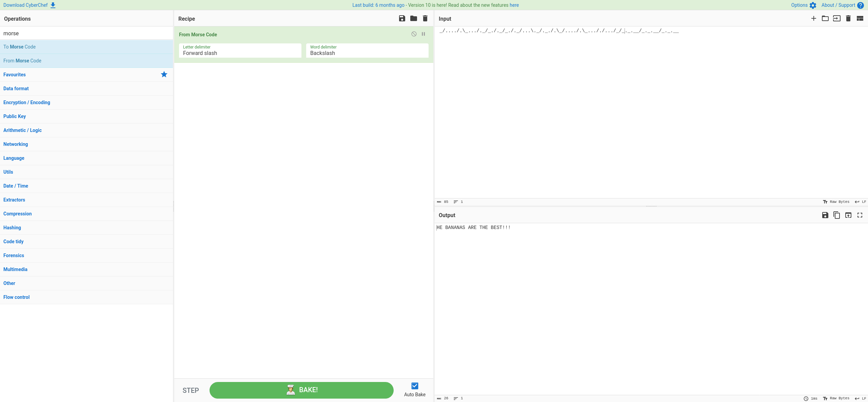This screenshot has width=868, height=402.
Task: Replace input with output icon
Action: 848,215
